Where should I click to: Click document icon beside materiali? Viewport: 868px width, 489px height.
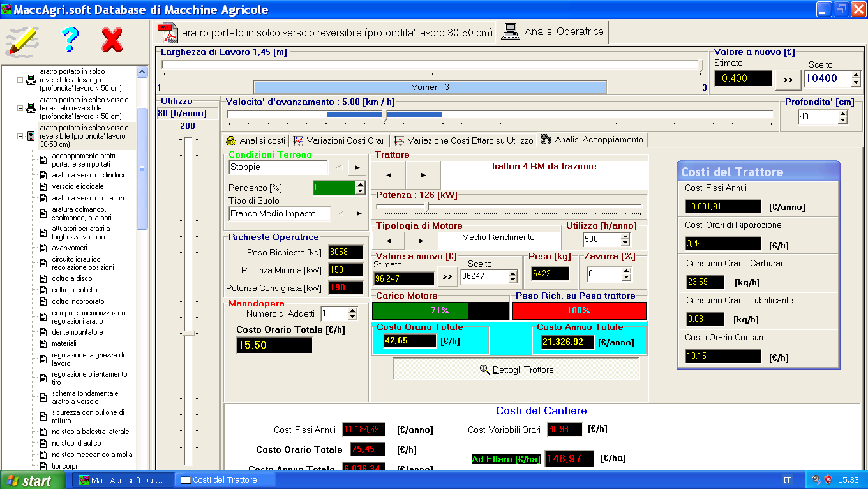[43, 343]
